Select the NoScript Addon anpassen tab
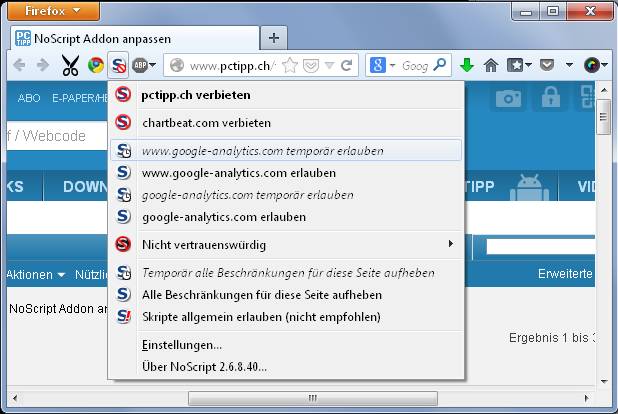618x414 pixels. click(x=135, y=39)
